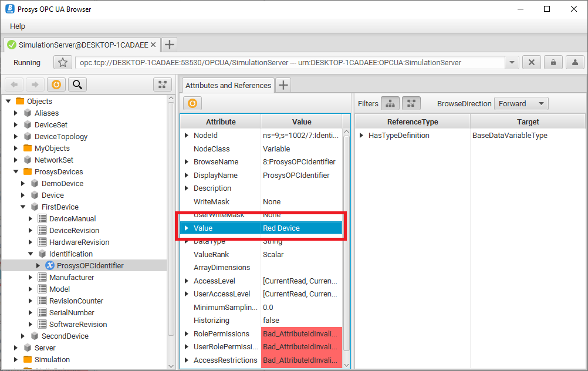Open the search magnifier in tree toolbar

click(77, 85)
